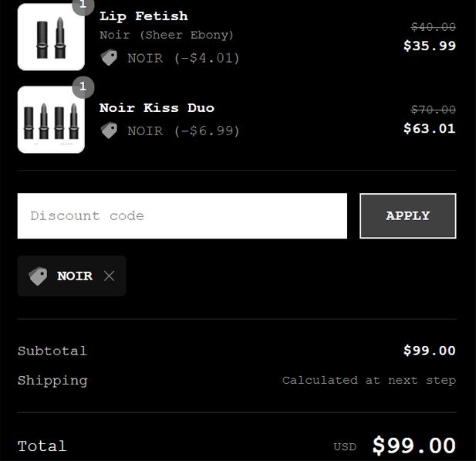
Task: Open the Noir Kiss Duo product thumbnail
Action: pos(51,120)
